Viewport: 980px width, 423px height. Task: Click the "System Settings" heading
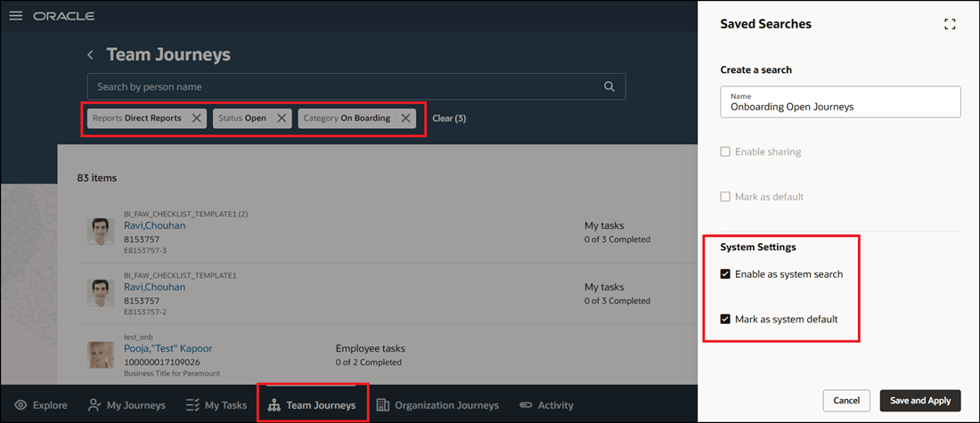[758, 247]
